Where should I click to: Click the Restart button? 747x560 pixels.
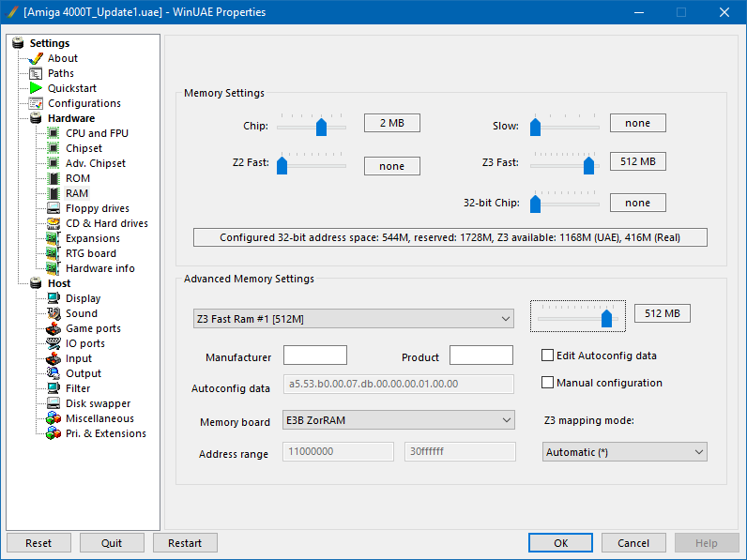tap(185, 543)
